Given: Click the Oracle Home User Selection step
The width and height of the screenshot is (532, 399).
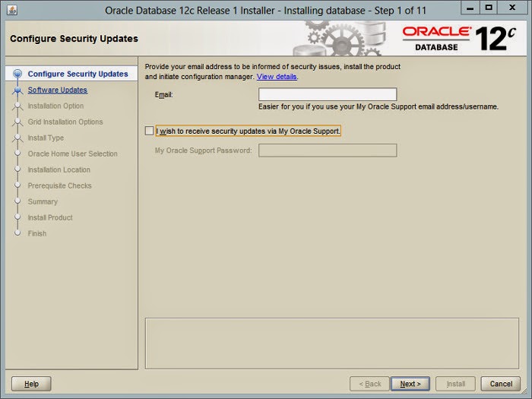Looking at the screenshot, I should (x=73, y=154).
